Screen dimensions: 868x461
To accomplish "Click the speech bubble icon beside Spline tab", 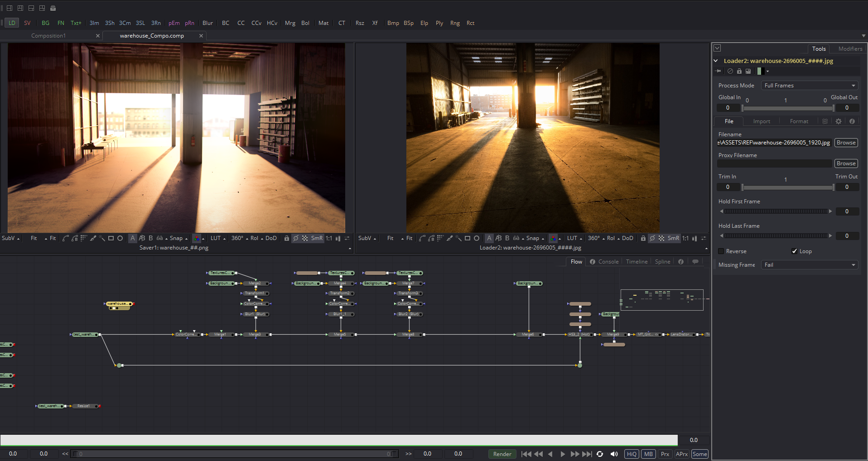I will click(x=695, y=262).
